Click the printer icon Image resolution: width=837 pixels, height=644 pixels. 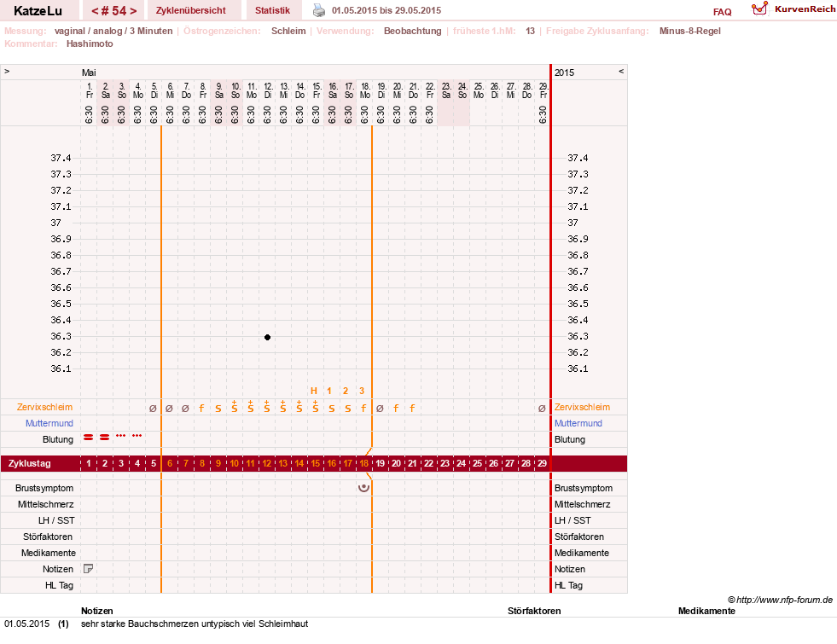click(319, 11)
